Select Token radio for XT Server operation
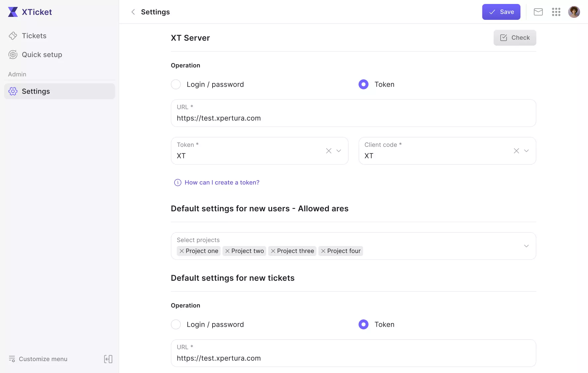 point(364,84)
